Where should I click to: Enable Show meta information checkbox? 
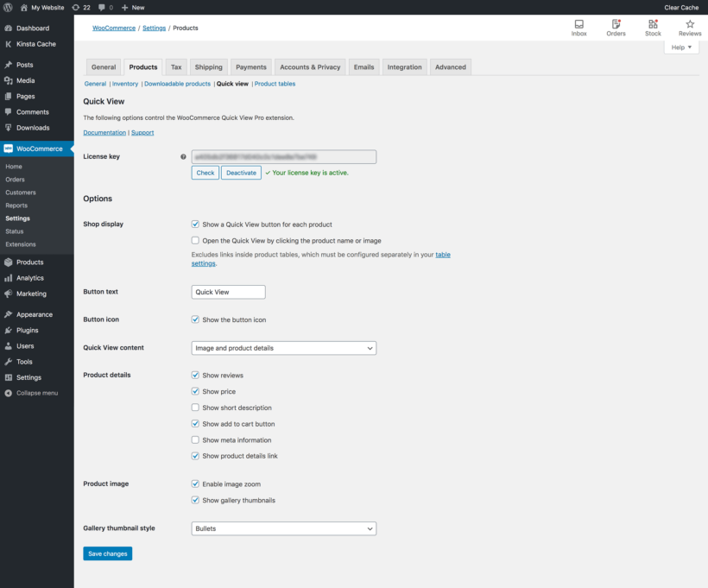point(195,439)
